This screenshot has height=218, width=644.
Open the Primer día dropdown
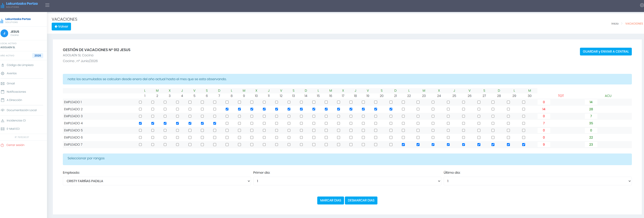coord(347,181)
